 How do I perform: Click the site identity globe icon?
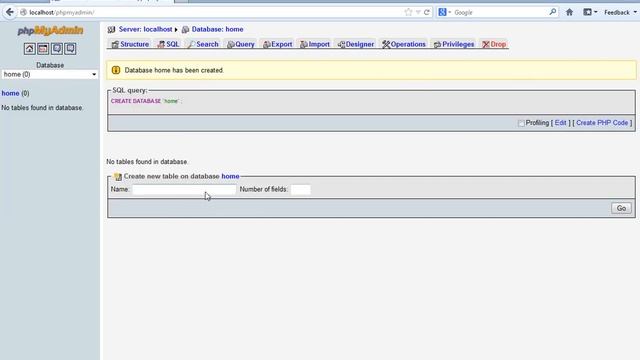[23, 13]
